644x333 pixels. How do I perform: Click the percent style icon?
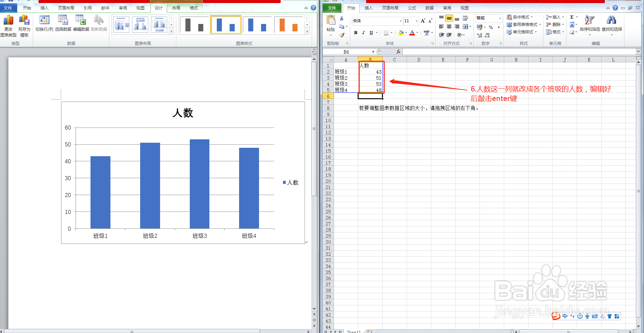(x=491, y=27)
